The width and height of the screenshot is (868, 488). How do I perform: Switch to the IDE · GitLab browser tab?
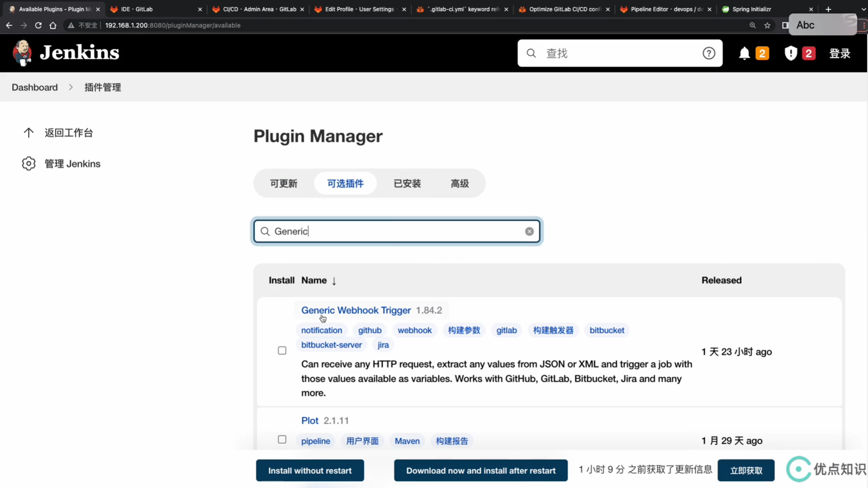coord(156,9)
